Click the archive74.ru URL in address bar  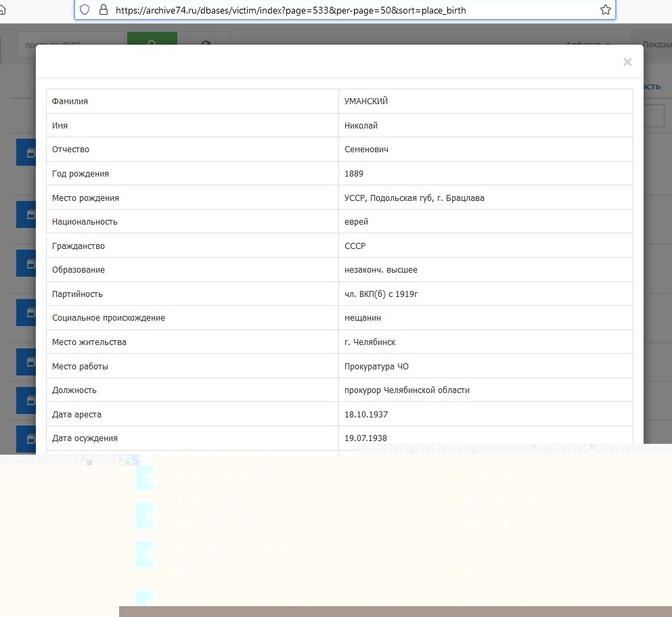tap(291, 10)
